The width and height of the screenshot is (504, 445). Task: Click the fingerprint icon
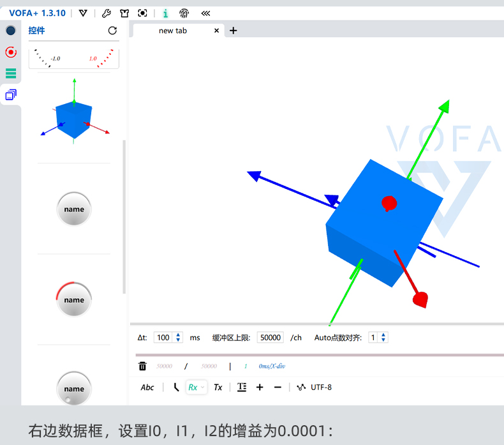tap(184, 13)
